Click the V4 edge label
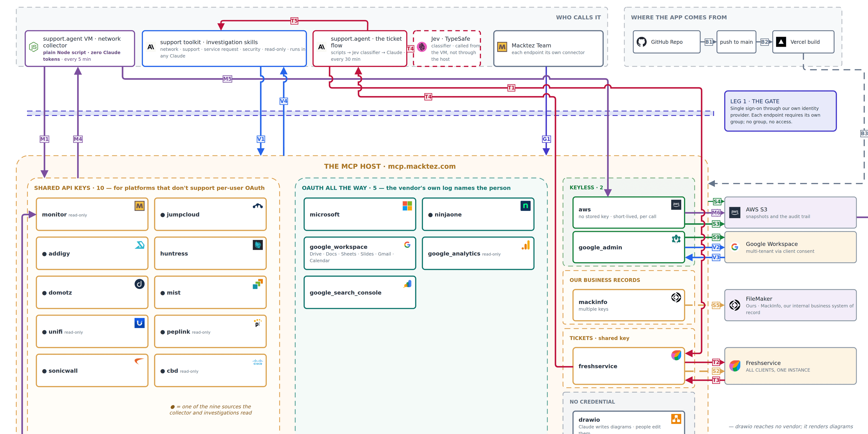The height and width of the screenshot is (434, 868). coord(284,101)
